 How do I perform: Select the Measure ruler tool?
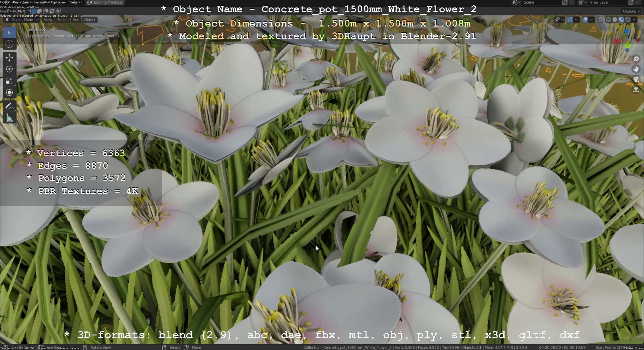tap(9, 118)
